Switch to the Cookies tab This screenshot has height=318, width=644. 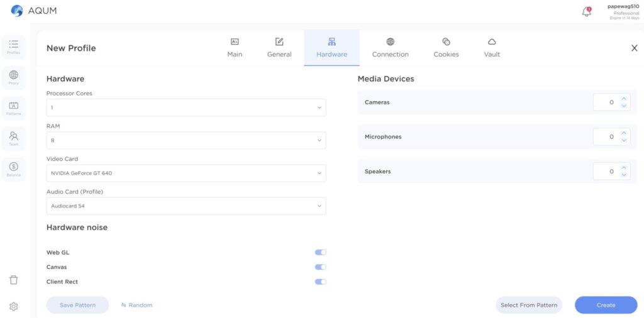446,48
